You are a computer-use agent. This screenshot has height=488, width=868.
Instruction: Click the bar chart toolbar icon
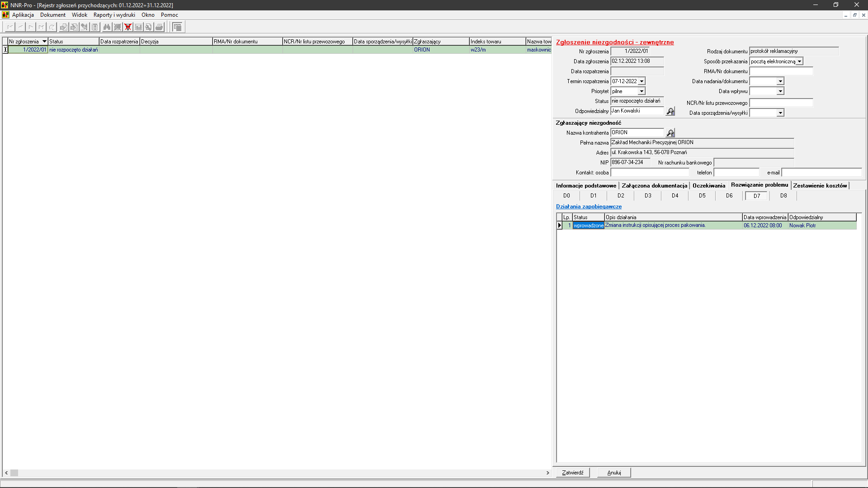[x=138, y=27]
